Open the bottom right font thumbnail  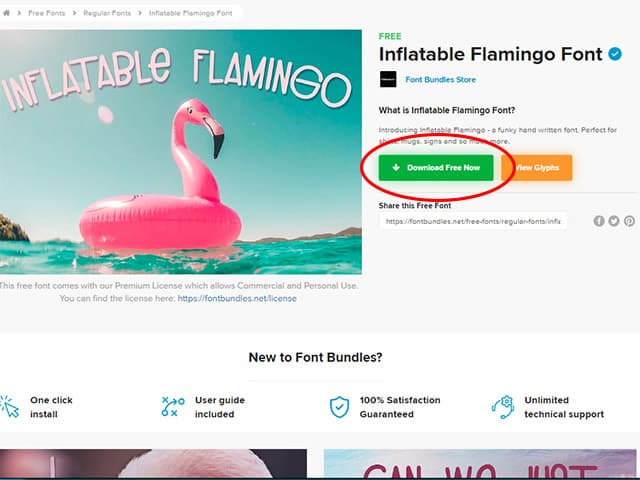[480, 464]
